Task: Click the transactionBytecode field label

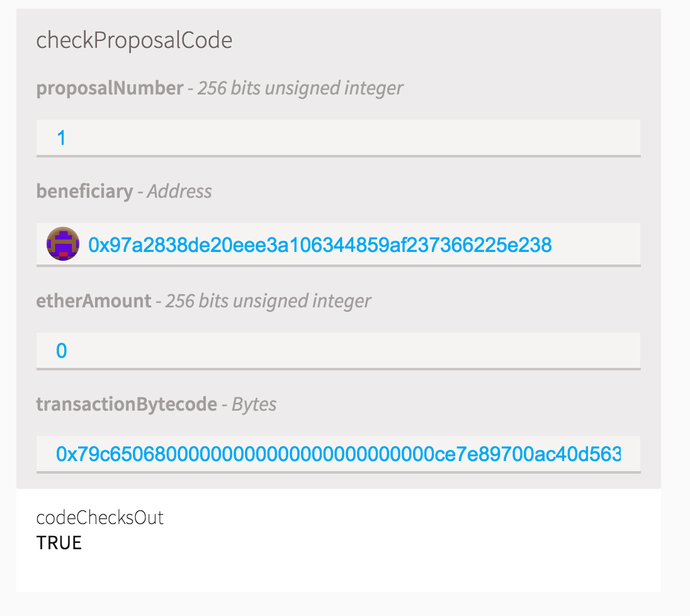Action: [x=127, y=404]
